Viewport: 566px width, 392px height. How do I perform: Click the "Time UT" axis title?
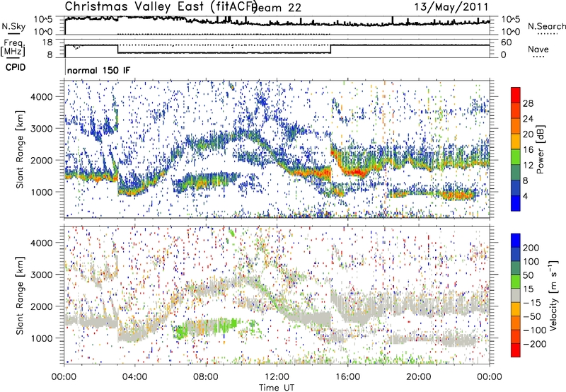[x=277, y=388]
